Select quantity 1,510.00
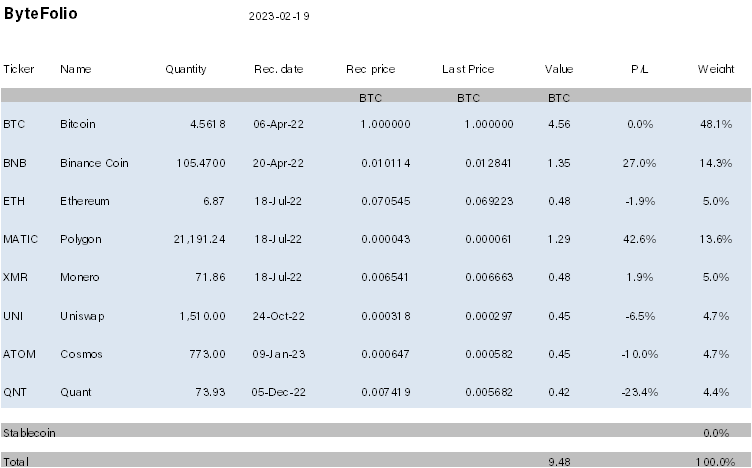Viewport: 752px width, 468px height. tap(202, 316)
